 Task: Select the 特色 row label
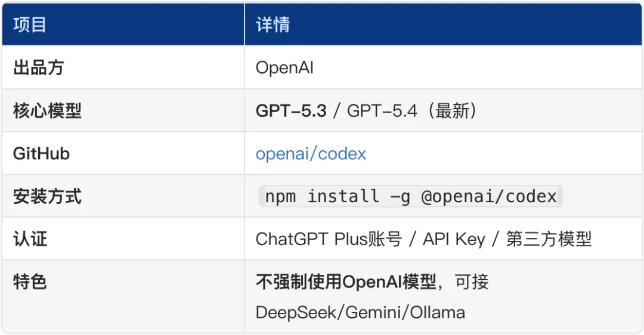click(30, 282)
